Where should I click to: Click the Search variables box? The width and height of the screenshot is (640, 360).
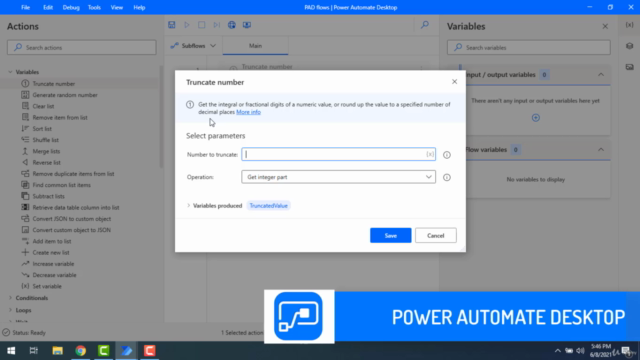(x=529, y=47)
